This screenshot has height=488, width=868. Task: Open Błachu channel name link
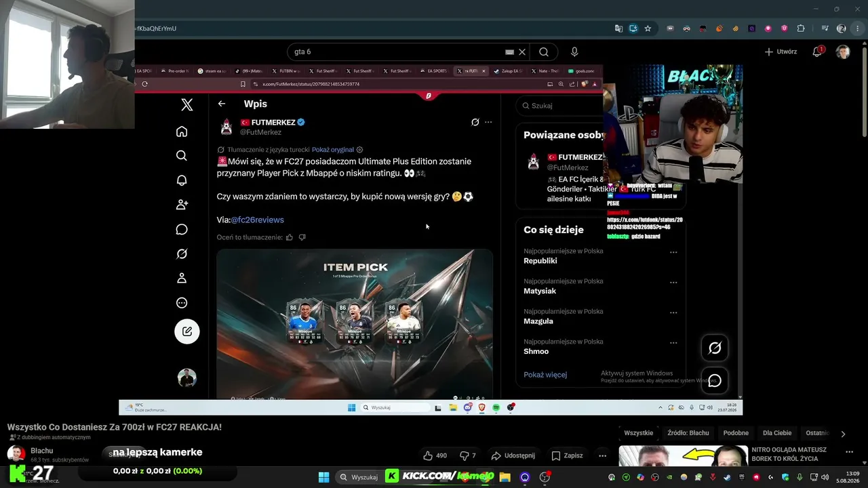[42, 451]
